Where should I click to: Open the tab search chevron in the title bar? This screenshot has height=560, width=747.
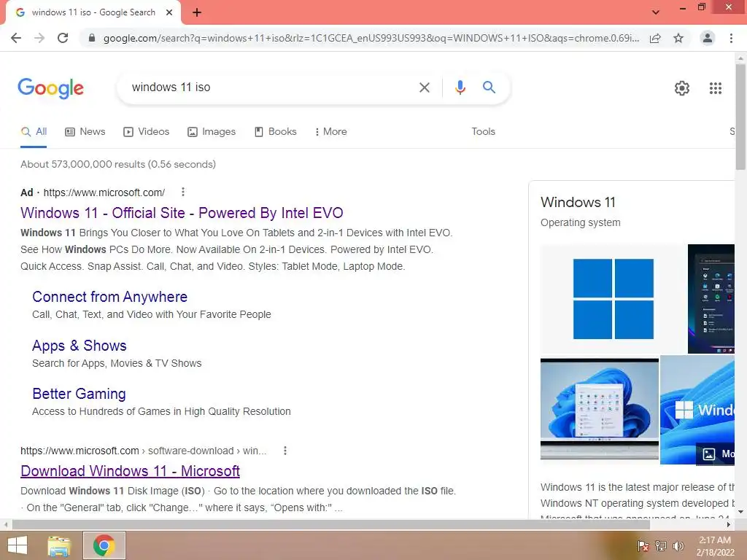(656, 12)
